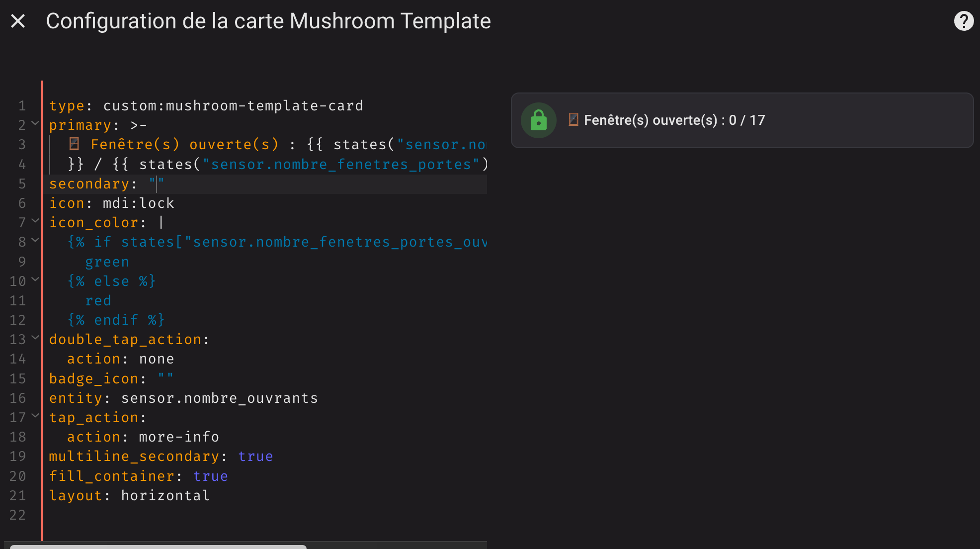Click the 'primary: >-' key on line 2
Image resolution: width=980 pixels, height=549 pixels.
(x=98, y=125)
